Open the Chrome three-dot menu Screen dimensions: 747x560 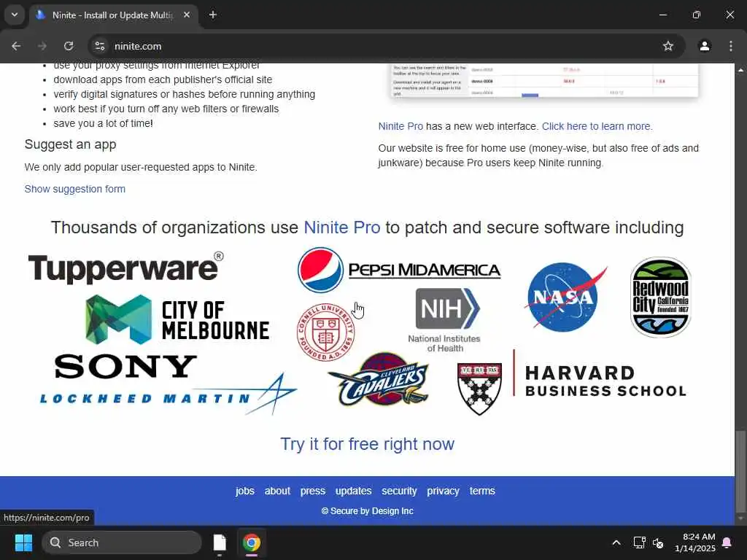pyautogui.click(x=731, y=46)
